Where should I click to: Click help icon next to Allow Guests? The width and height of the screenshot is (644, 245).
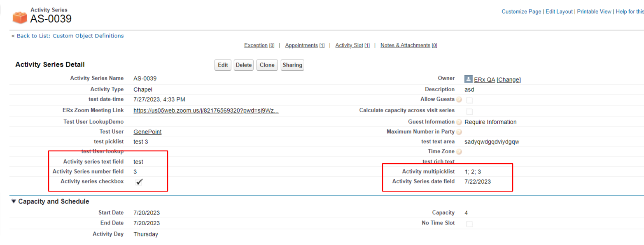pos(459,100)
